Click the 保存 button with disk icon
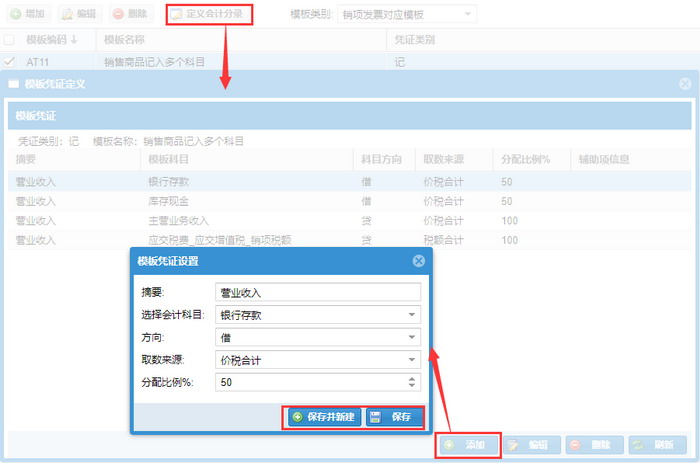The height and width of the screenshot is (463, 700). (x=392, y=416)
